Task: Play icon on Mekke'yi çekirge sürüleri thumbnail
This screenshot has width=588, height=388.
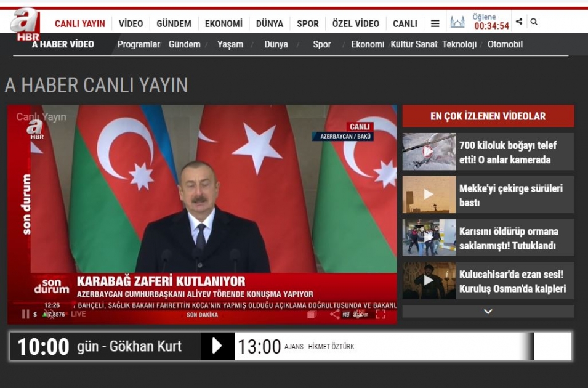Action: 429,195
